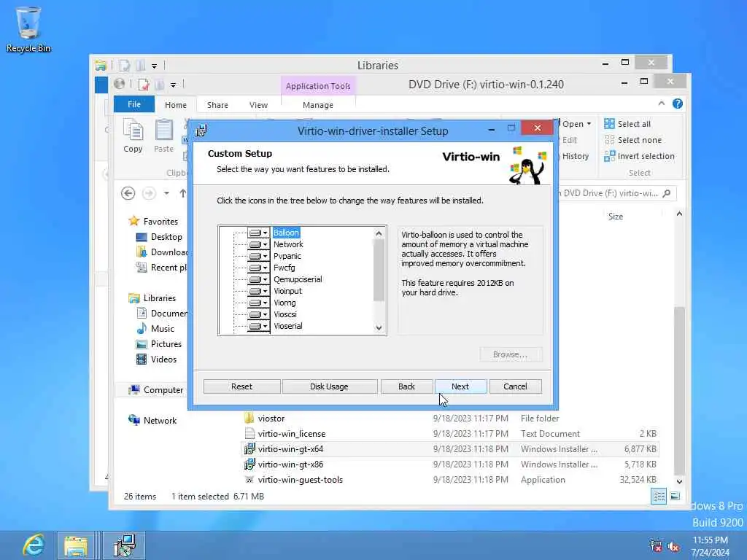Open the Manage ribbon tab
The width and height of the screenshot is (747, 560).
(x=318, y=105)
